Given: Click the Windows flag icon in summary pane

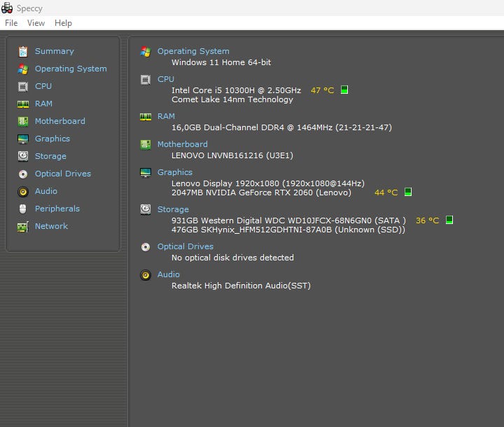Looking at the screenshot, I should tap(146, 51).
